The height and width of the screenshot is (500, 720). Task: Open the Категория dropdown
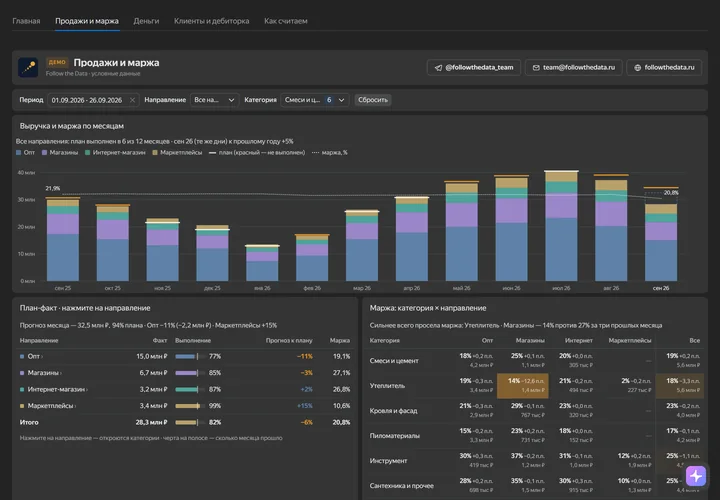pos(315,100)
